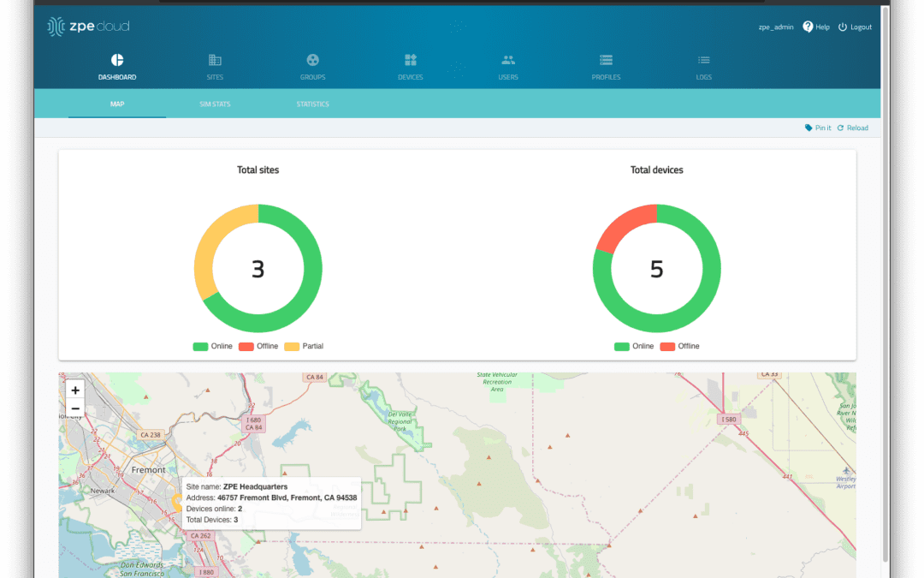
Task: Click the Logout link
Action: pyautogui.click(x=855, y=27)
